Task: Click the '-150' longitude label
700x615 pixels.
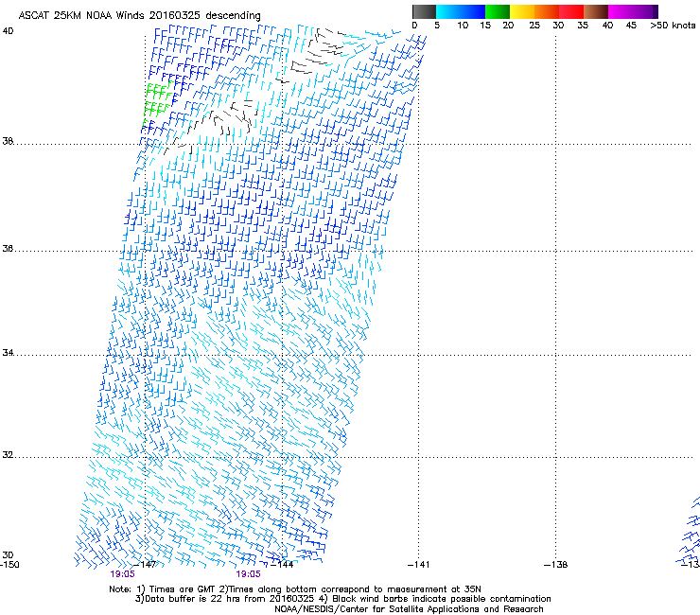Action: pyautogui.click(x=9, y=565)
